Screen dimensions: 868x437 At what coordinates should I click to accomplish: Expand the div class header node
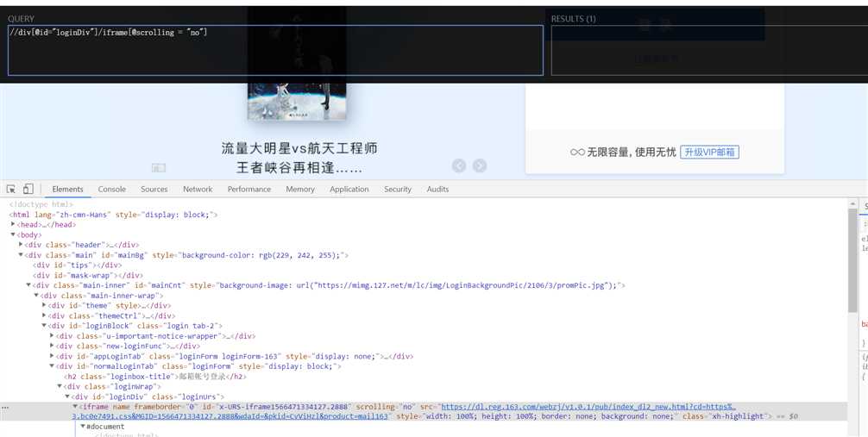tap(21, 245)
